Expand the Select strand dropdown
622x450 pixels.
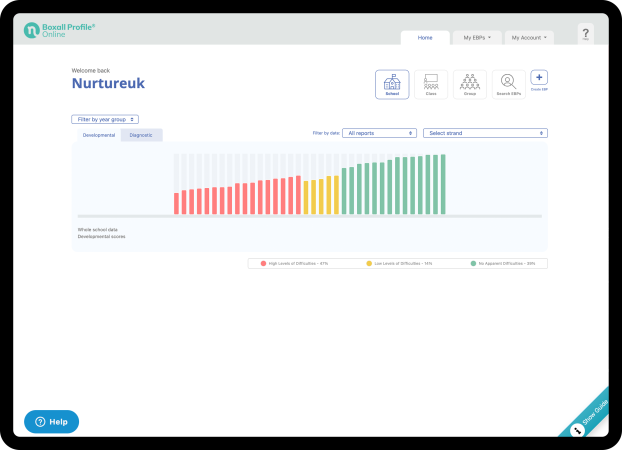[485, 132]
